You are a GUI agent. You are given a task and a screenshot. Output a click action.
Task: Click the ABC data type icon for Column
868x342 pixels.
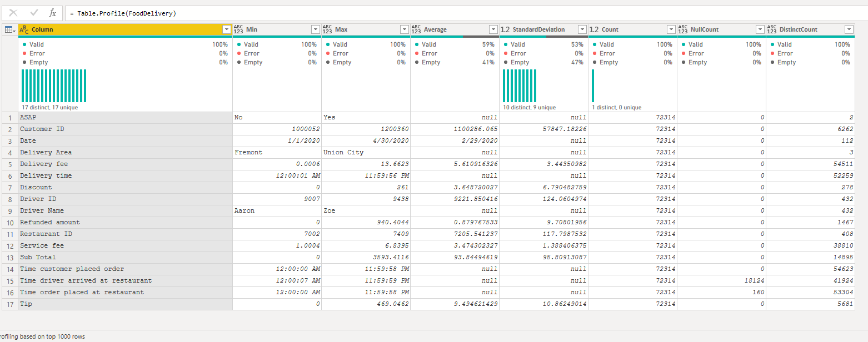[24, 29]
